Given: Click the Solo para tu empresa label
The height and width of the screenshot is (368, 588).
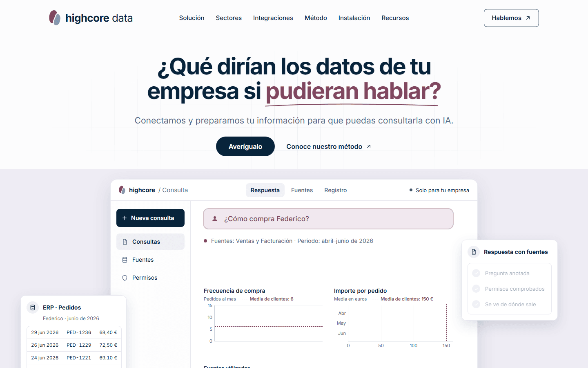Looking at the screenshot, I should point(439,190).
